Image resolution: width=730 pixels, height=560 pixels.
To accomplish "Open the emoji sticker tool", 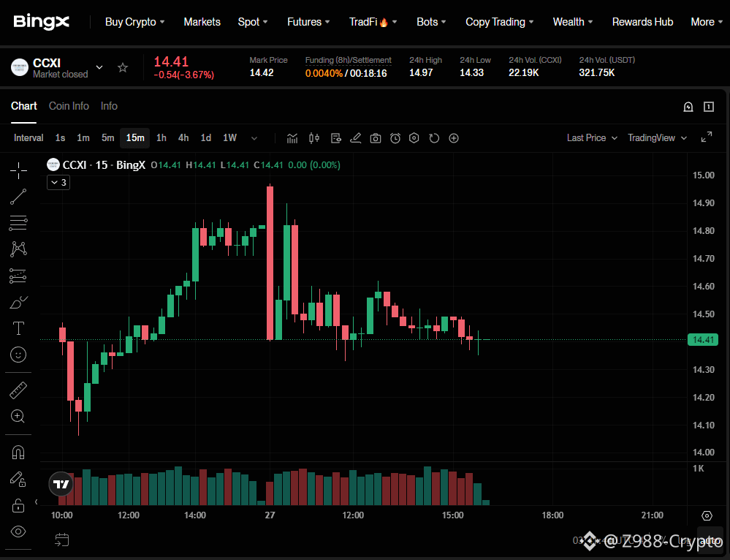I will pos(18,355).
